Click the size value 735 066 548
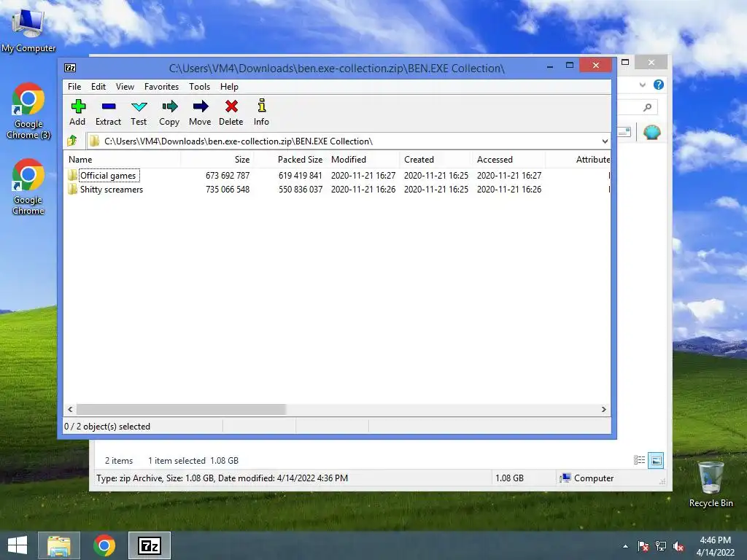Screen dimensions: 747x560 (x=228, y=189)
